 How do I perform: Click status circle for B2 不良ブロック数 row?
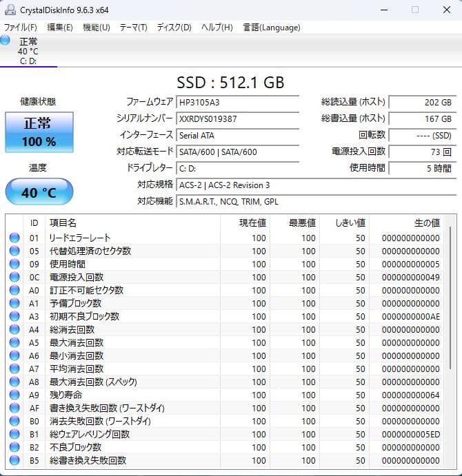(x=14, y=447)
